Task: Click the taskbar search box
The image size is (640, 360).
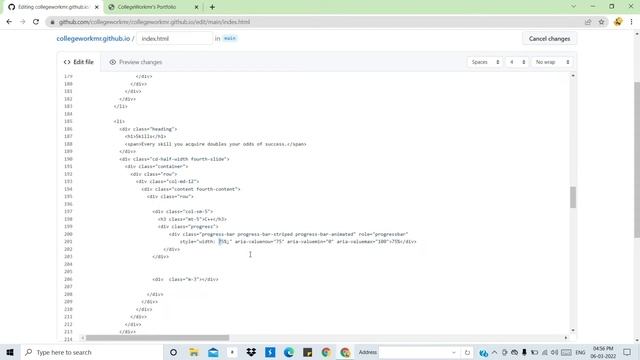Action: point(92,352)
